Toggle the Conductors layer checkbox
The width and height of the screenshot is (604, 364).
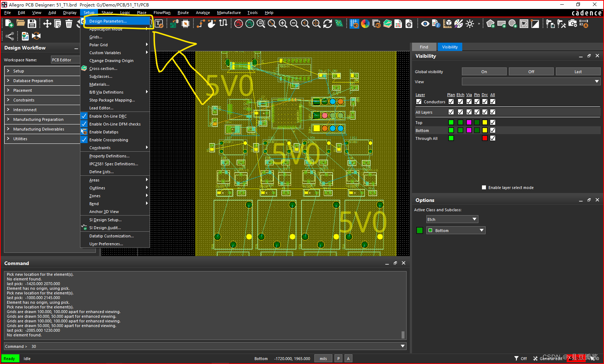(419, 101)
